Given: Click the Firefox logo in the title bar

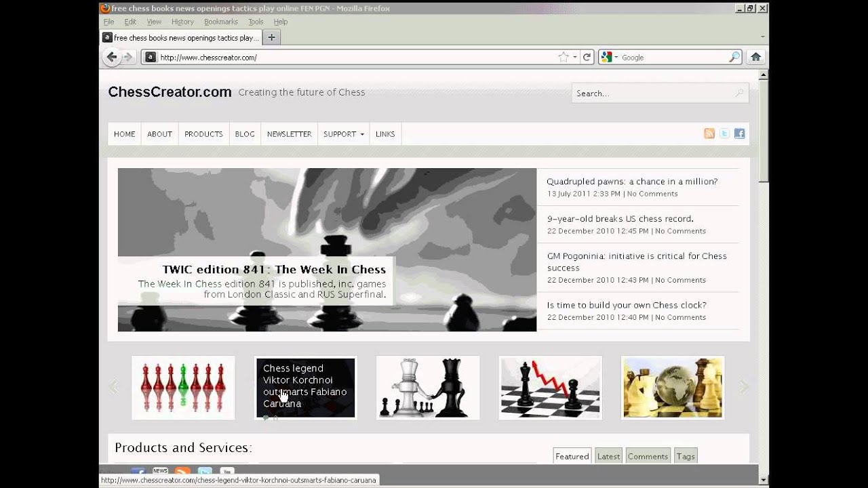Looking at the screenshot, I should click(104, 8).
